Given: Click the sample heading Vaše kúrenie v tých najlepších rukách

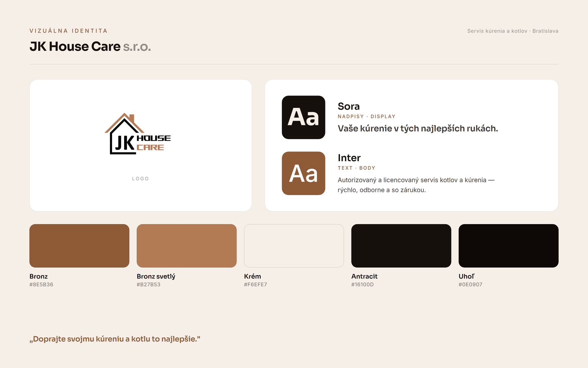Looking at the screenshot, I should [x=418, y=129].
